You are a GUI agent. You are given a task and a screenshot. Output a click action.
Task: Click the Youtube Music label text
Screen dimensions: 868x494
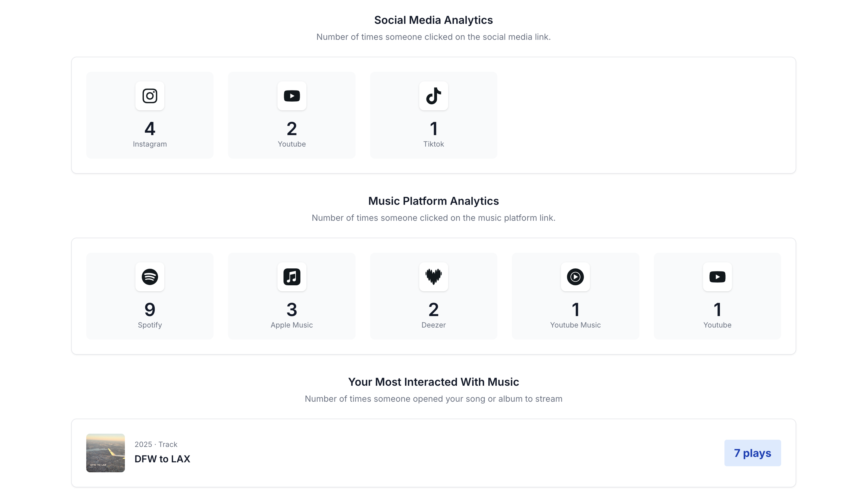[575, 325]
